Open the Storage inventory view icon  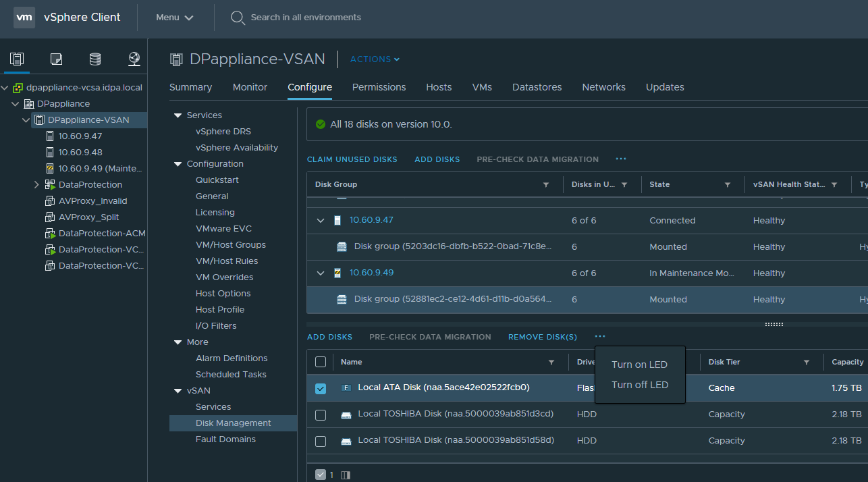[95, 59]
